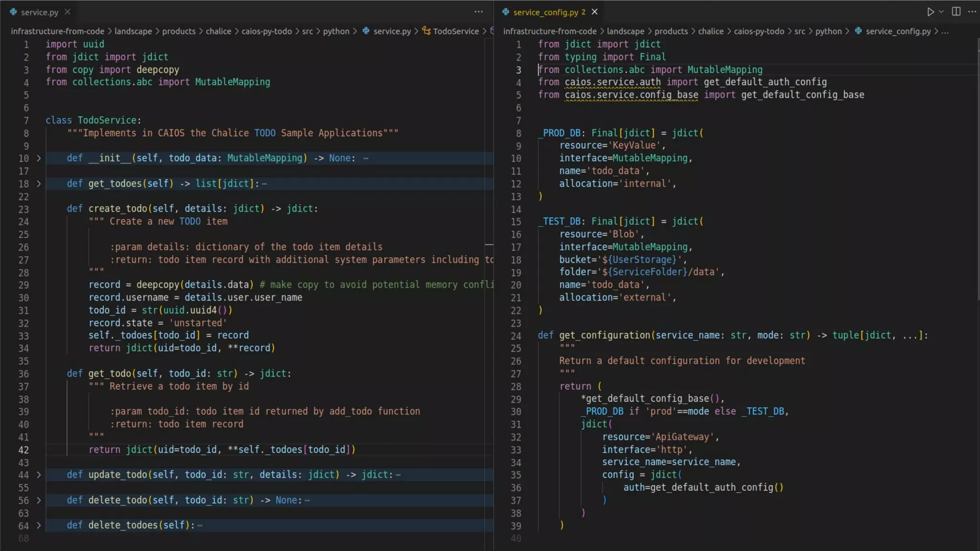The height and width of the screenshot is (551, 980).
Task: Close the service.py tab
Action: 67,12
